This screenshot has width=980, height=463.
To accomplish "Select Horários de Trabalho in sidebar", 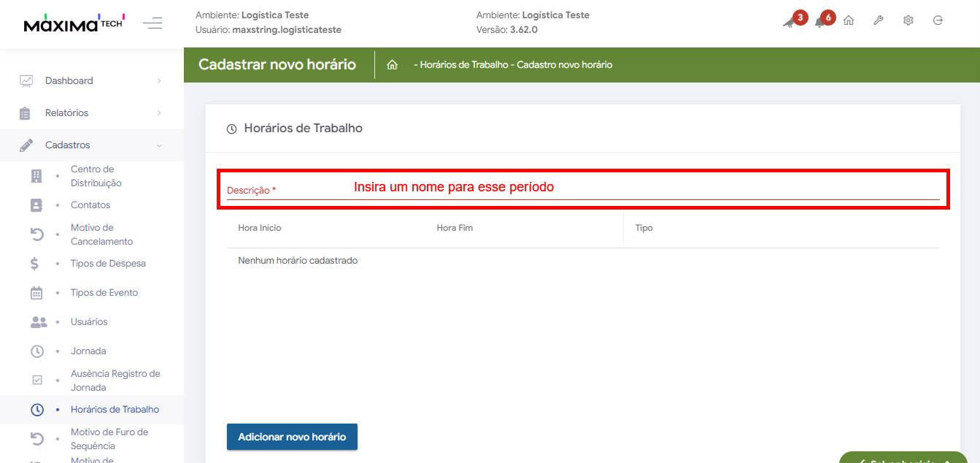I will coord(115,410).
